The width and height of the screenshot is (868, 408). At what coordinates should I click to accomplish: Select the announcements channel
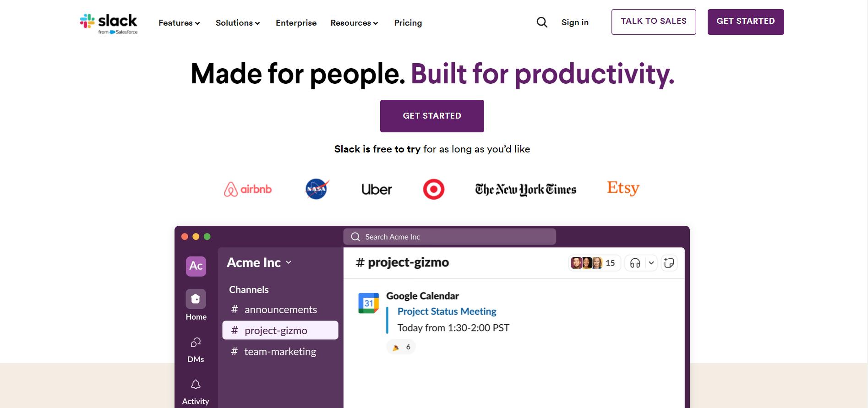(x=280, y=310)
